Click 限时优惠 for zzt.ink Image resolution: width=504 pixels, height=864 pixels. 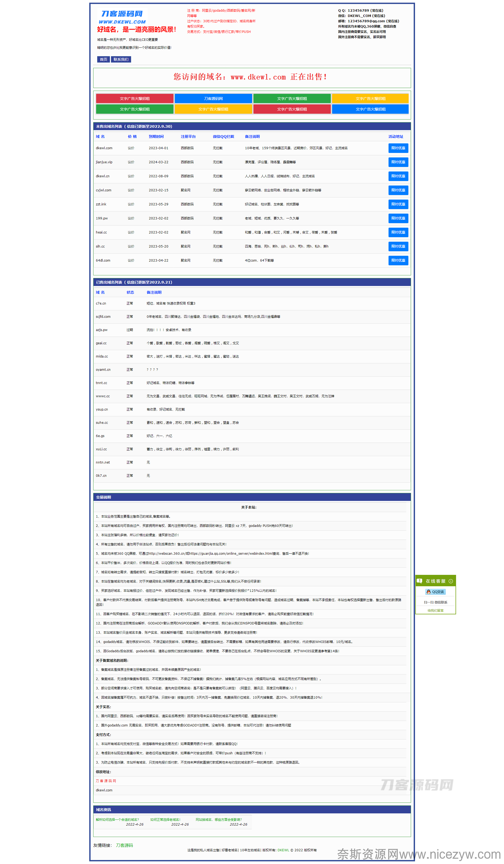coord(398,204)
